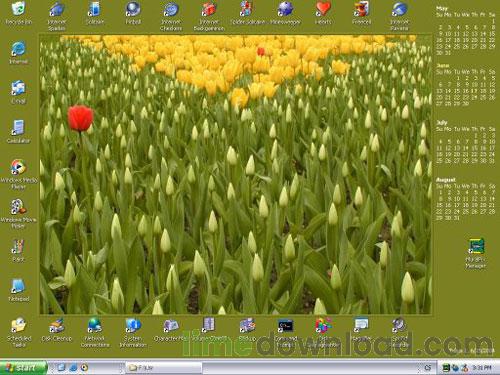Launch the Freecell shortcut
The width and height of the screenshot is (500, 375).
pyautogui.click(x=361, y=13)
